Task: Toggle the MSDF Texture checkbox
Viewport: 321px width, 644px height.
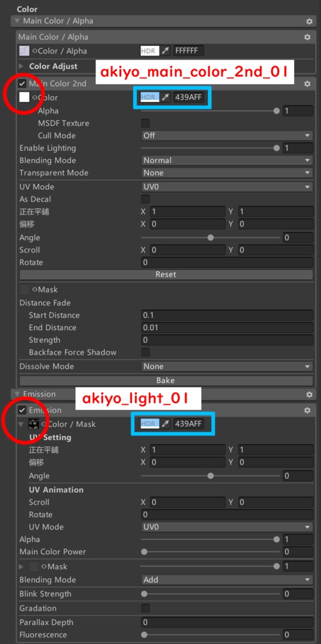Action: pyautogui.click(x=145, y=123)
